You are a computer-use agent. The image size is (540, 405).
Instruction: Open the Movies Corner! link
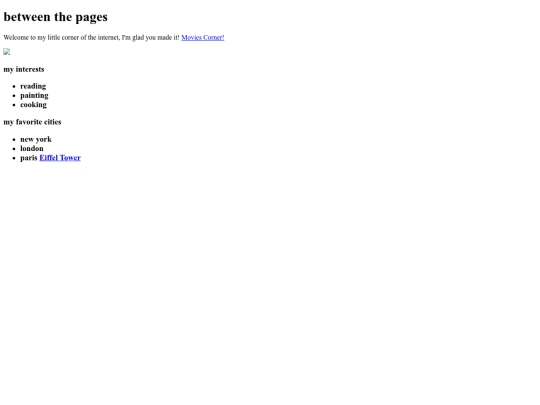coord(202,38)
